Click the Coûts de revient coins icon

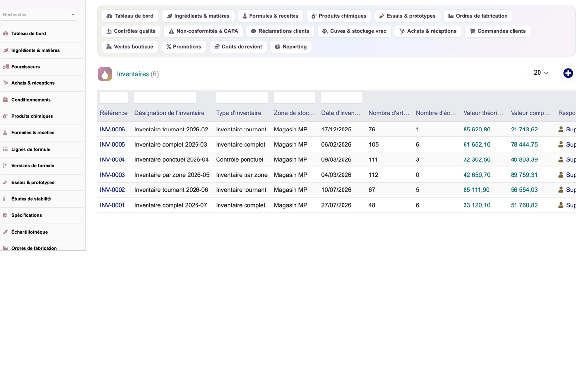point(217,47)
